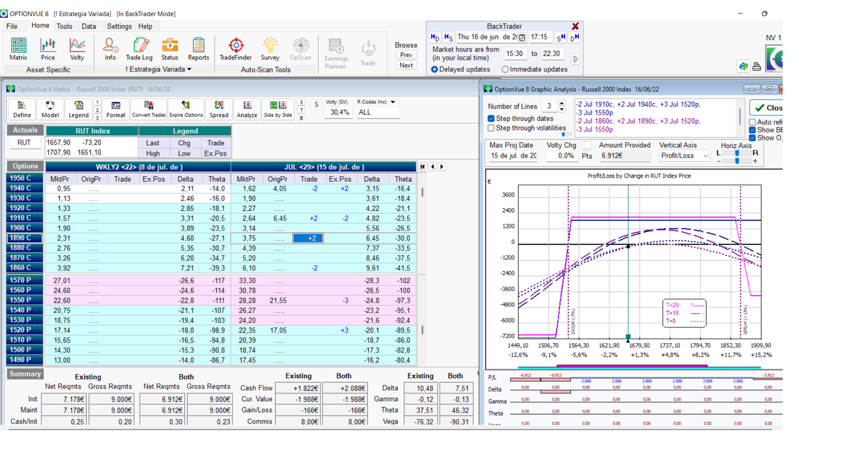Screen dimensions: 868x459
Task: Open the Price chart icon
Action: point(48,49)
